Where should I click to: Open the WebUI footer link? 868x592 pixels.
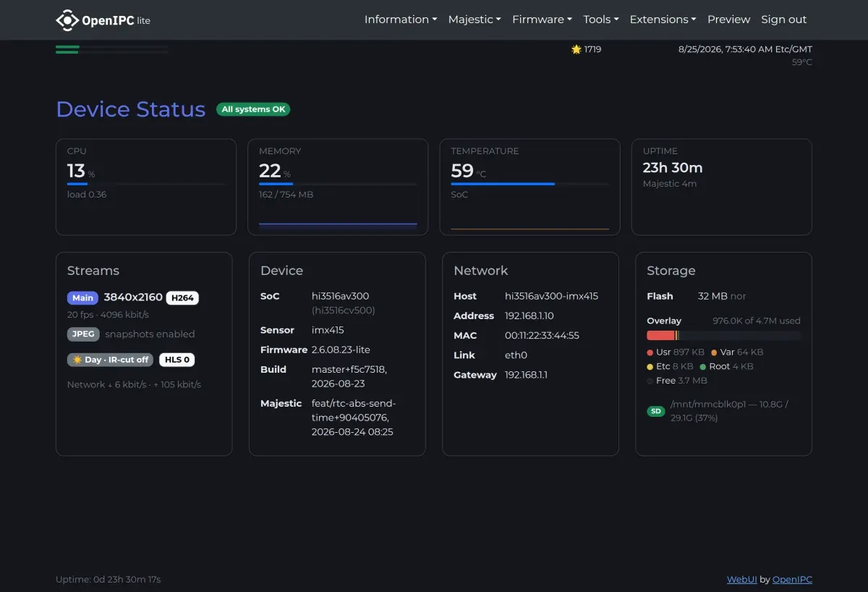742,579
